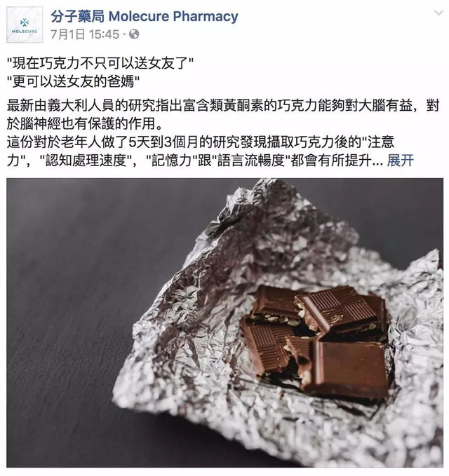Click line starting with 這份對於老年人
Image resolution: width=449 pixels, height=476 pixels.
point(201,142)
